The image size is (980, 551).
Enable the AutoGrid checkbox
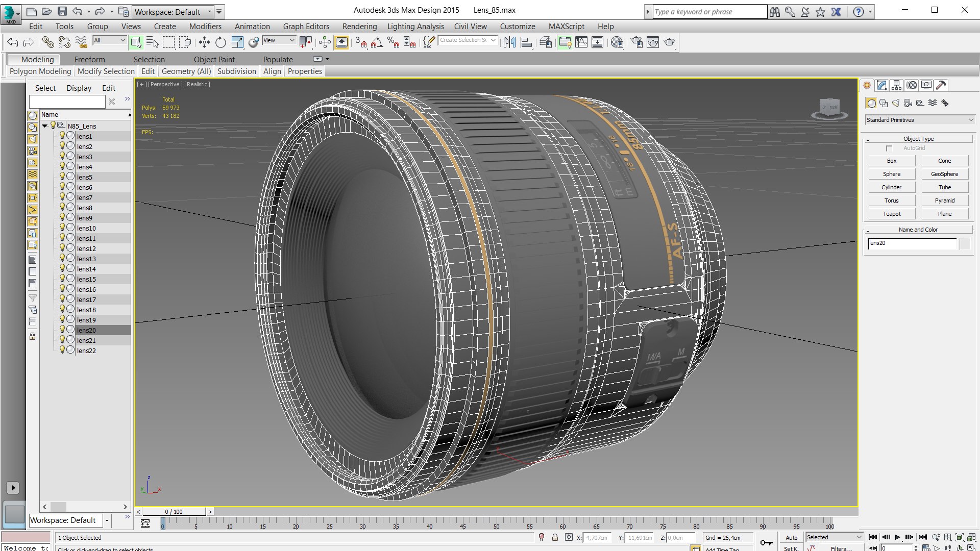(x=889, y=148)
